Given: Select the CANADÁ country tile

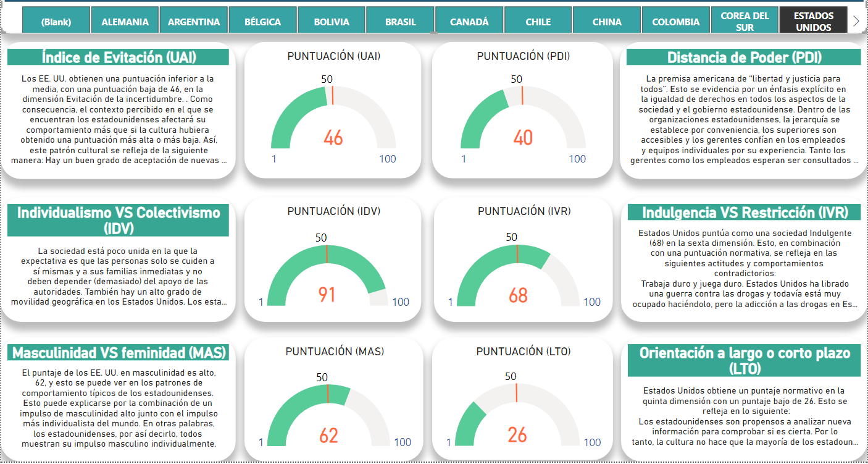Looking at the screenshot, I should pos(469,21).
